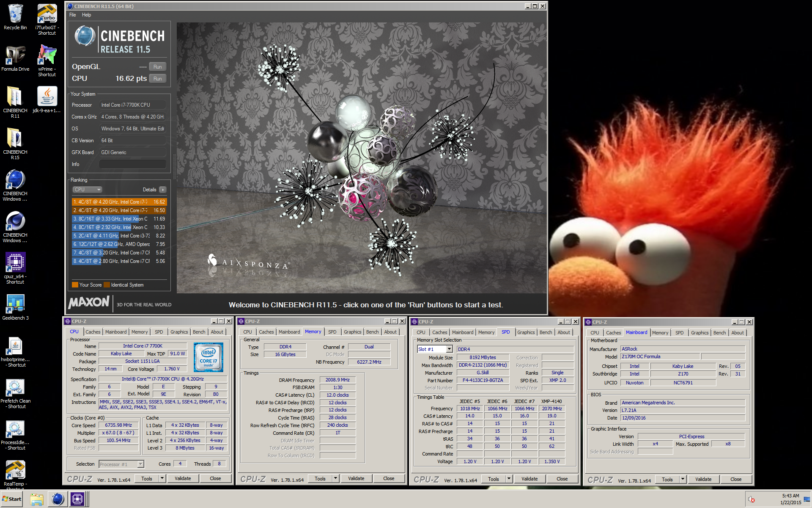
Task: Open the Processor #1 selection dropdown
Action: point(121,464)
